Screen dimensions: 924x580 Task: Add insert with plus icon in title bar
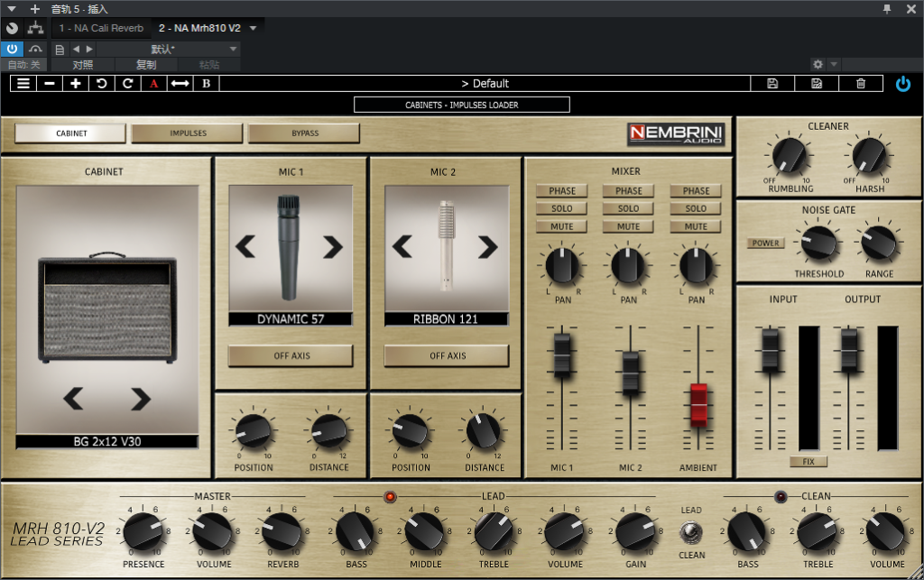click(35, 9)
